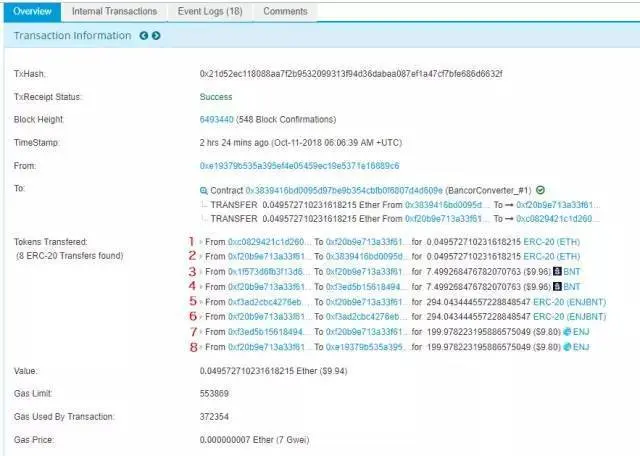The width and height of the screenshot is (640, 456).
Task: Click the BancorConverter_#1 contract name
Action: (489, 191)
